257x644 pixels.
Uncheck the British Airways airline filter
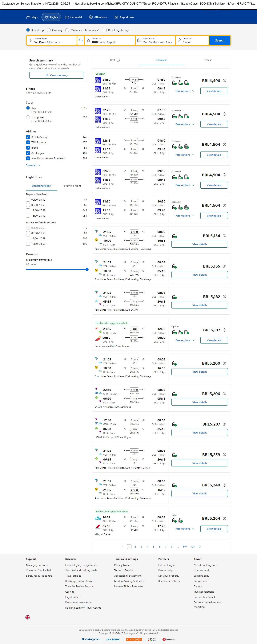(28, 137)
